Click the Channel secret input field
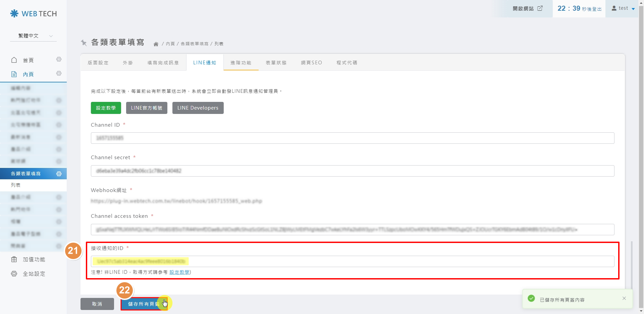This screenshot has height=314, width=644. (352, 171)
